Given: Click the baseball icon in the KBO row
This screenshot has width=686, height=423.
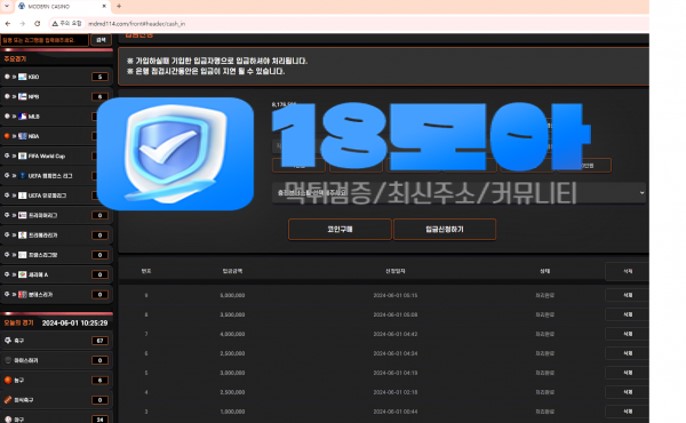Looking at the screenshot, I should pos(7,77).
